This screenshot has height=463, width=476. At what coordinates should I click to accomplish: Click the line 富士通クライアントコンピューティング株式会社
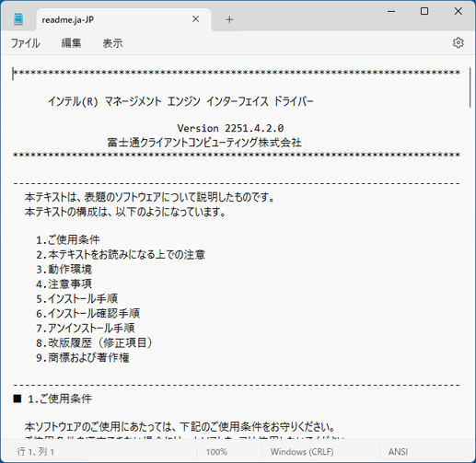tap(204, 143)
